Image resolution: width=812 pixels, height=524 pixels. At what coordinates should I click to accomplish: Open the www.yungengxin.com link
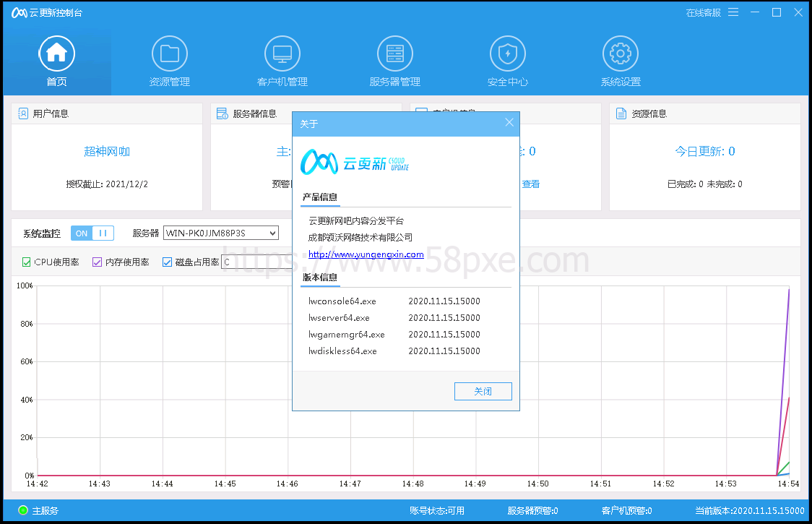(366, 254)
